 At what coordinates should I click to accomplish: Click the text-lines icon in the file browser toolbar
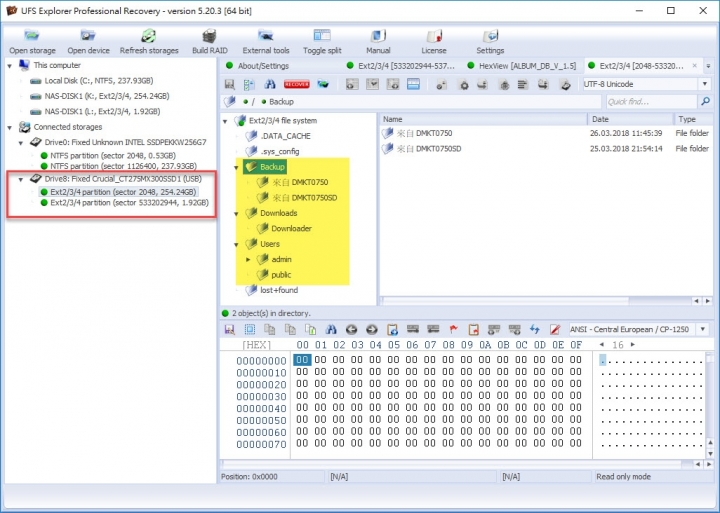coord(523,85)
